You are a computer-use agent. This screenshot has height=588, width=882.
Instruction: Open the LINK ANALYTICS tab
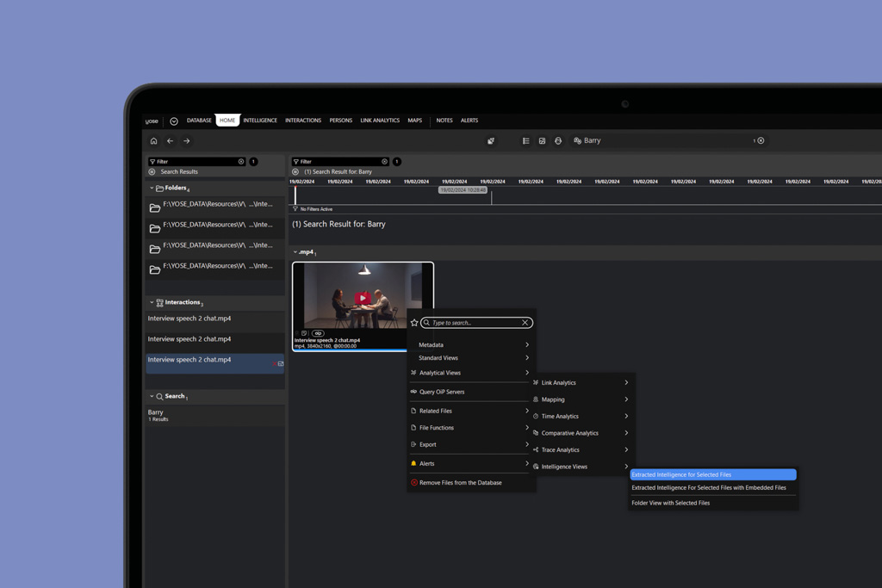[379, 121]
